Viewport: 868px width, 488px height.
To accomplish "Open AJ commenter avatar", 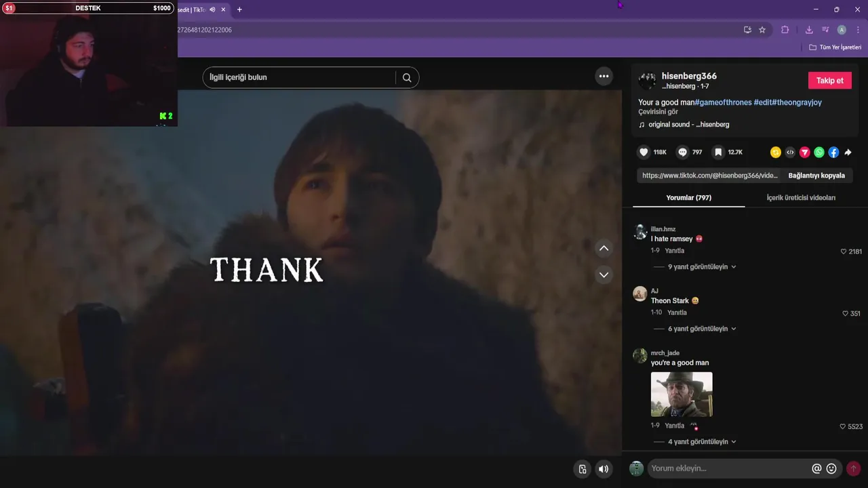I will (639, 293).
